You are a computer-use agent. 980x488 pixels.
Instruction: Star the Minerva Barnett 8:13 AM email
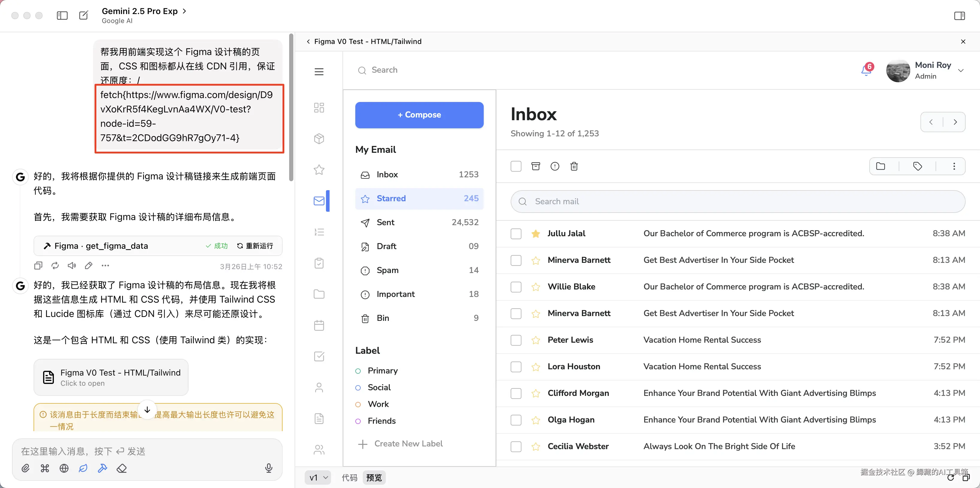(536, 260)
